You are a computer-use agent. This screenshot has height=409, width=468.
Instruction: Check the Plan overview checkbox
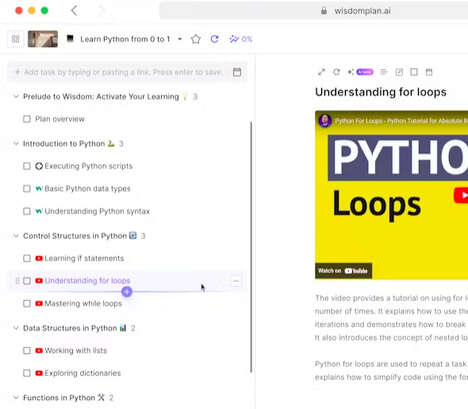coord(27,119)
